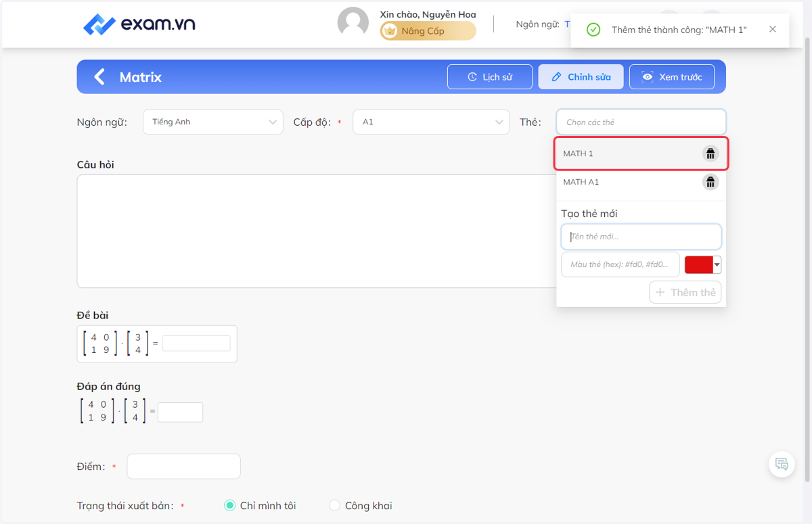This screenshot has height=524, width=812.
Task: Click the Đề bài answer blank
Action: [x=196, y=343]
